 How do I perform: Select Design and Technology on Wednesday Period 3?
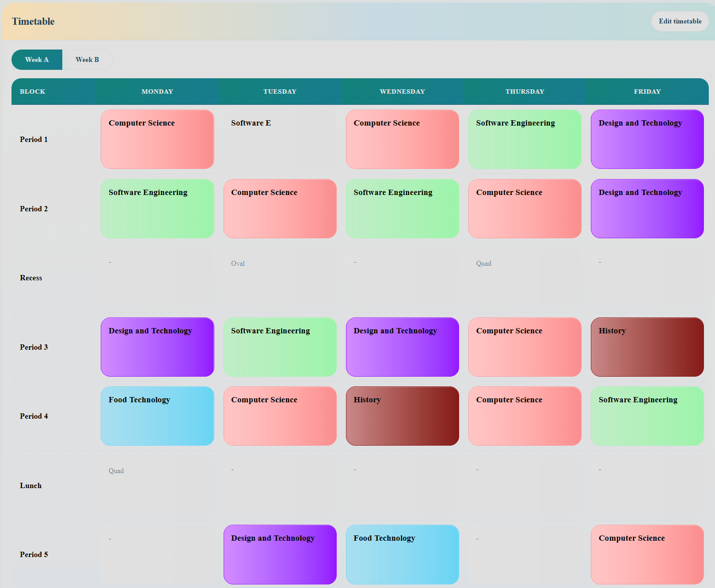[x=402, y=347]
